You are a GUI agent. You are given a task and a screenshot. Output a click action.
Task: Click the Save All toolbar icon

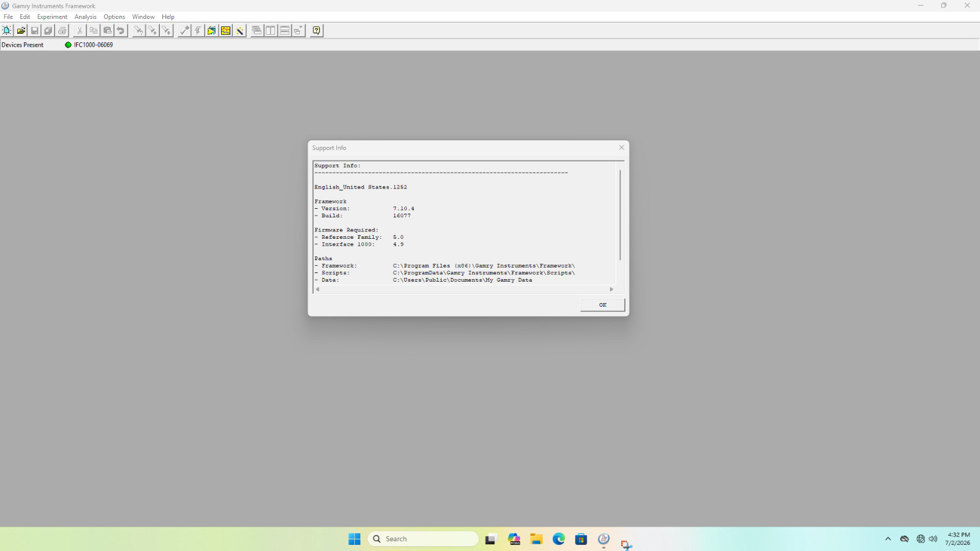48,31
